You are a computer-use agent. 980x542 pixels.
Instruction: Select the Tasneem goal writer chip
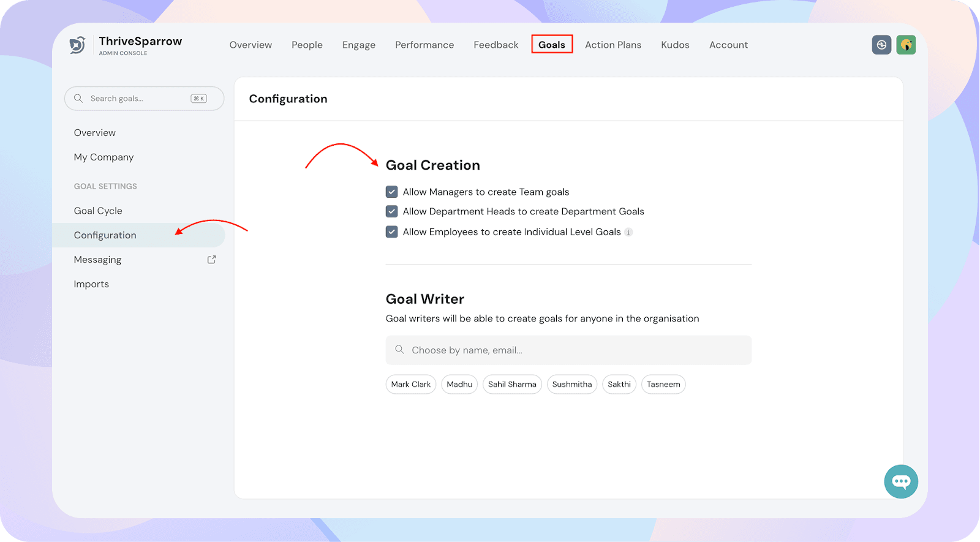click(663, 385)
